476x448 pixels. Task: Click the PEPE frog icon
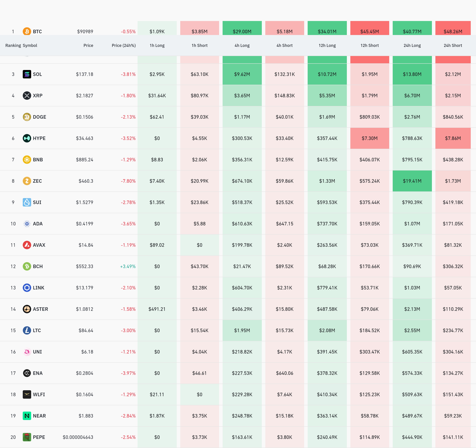pyautogui.click(x=27, y=437)
